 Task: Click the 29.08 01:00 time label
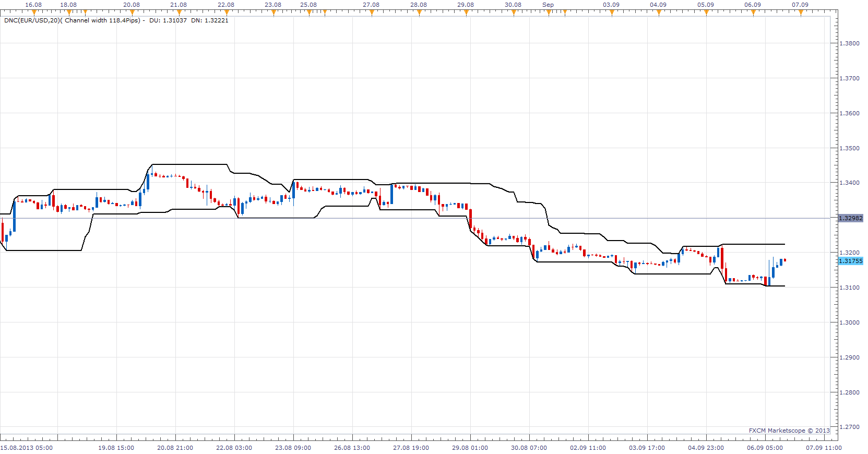point(470,448)
